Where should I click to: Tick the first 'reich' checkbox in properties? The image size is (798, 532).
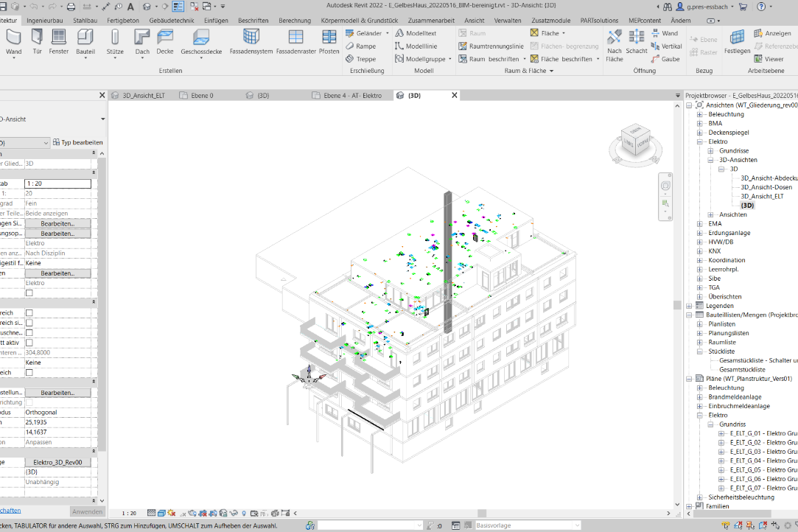pos(29,313)
